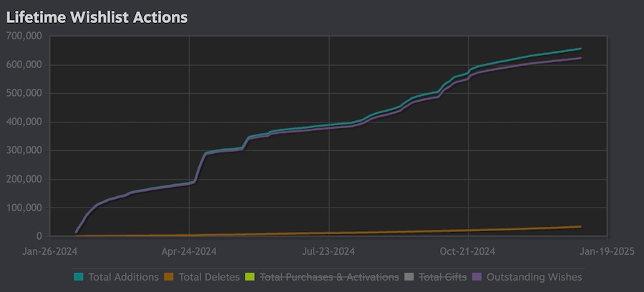Click the 300,000 y-axis label
The image size is (644, 292).
[x=23, y=150]
